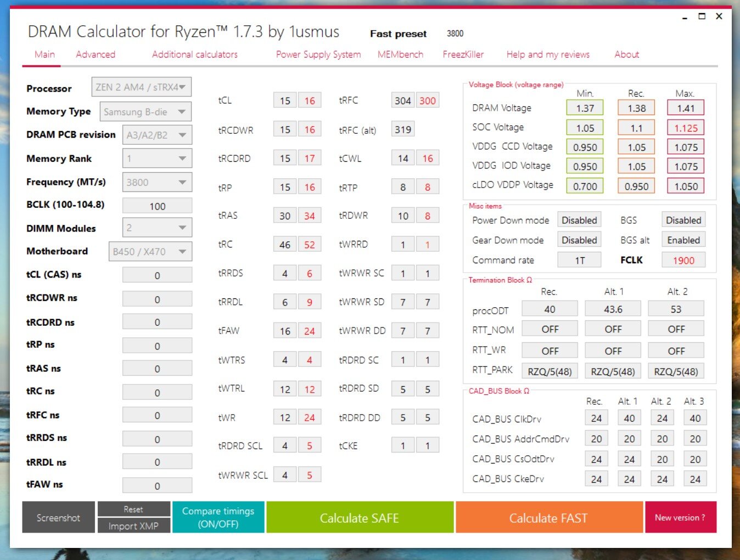
Task: Click the 3800 value next to Fast preset
Action: coord(455,33)
